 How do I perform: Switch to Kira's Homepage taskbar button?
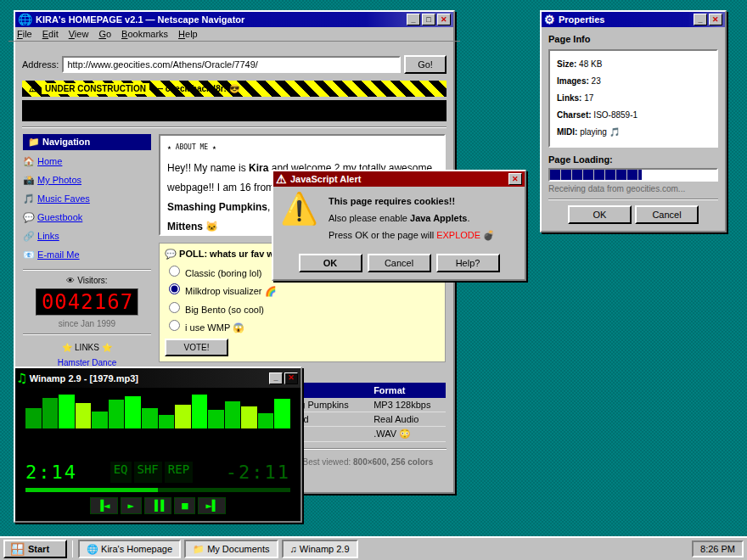130,549
